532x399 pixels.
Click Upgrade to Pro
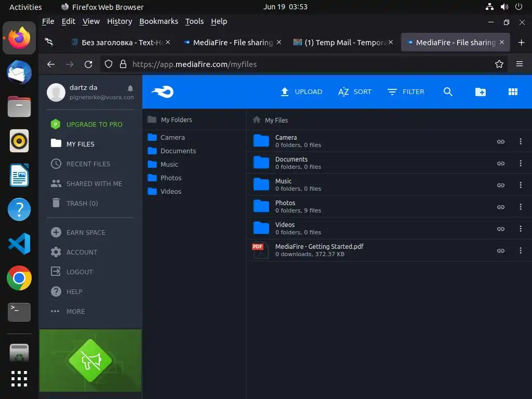pyautogui.click(x=87, y=124)
